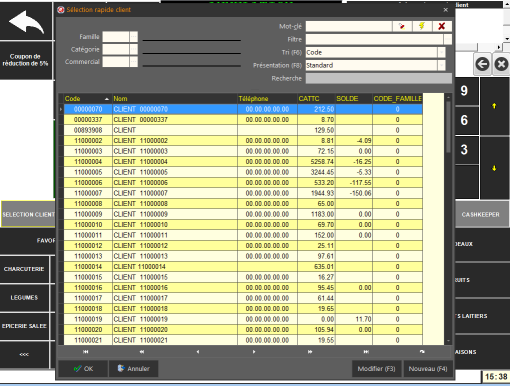Screen dimensions: 510x386
Task: Click the ellipsis button next to Catégorie field
Action: 133,49
